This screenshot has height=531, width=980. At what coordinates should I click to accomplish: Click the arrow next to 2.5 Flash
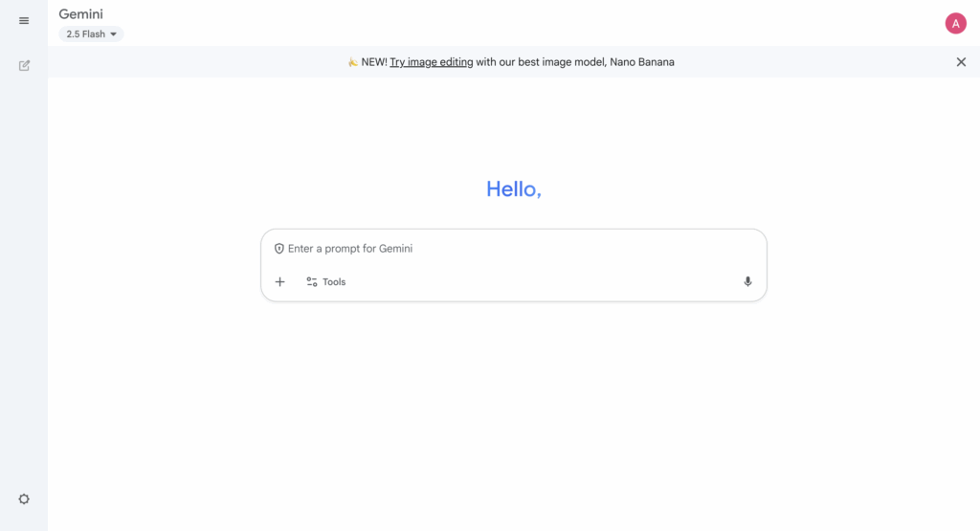[x=113, y=34]
